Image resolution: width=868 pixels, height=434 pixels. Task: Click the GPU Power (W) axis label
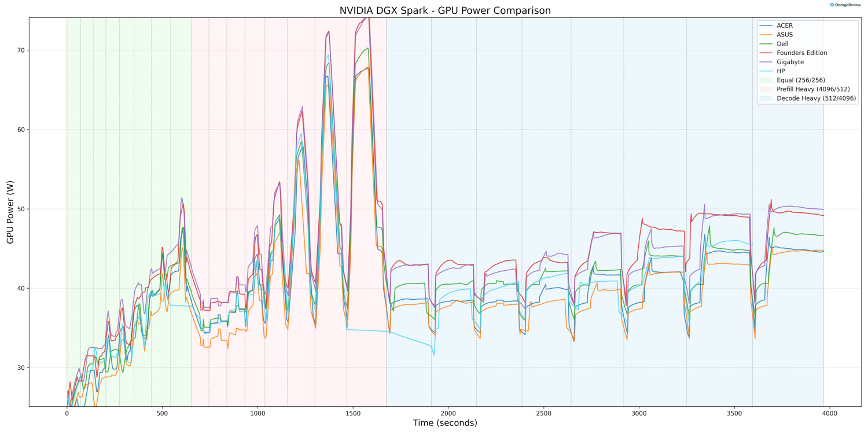coord(10,212)
